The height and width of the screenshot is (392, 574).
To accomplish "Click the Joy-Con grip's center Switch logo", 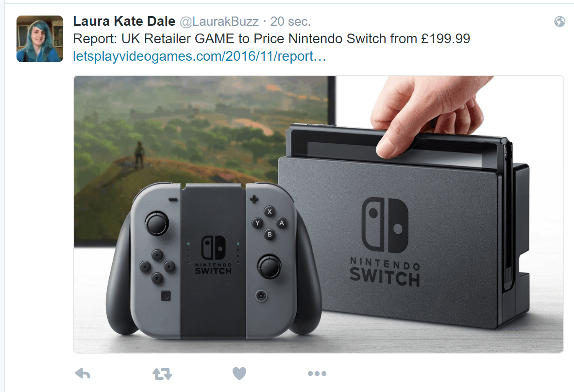I will click(x=213, y=255).
